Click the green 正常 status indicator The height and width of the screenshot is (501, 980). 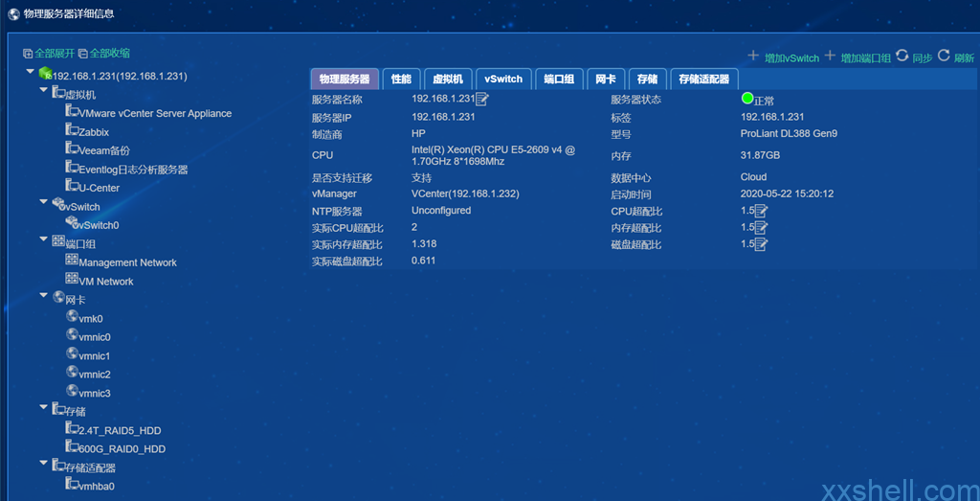pyautogui.click(x=746, y=99)
